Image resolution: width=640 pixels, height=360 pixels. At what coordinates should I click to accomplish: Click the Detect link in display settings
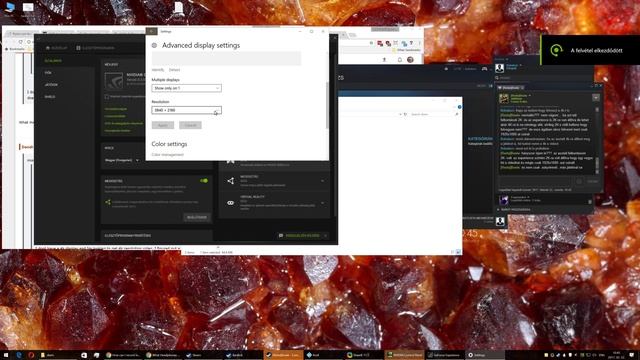(174, 70)
